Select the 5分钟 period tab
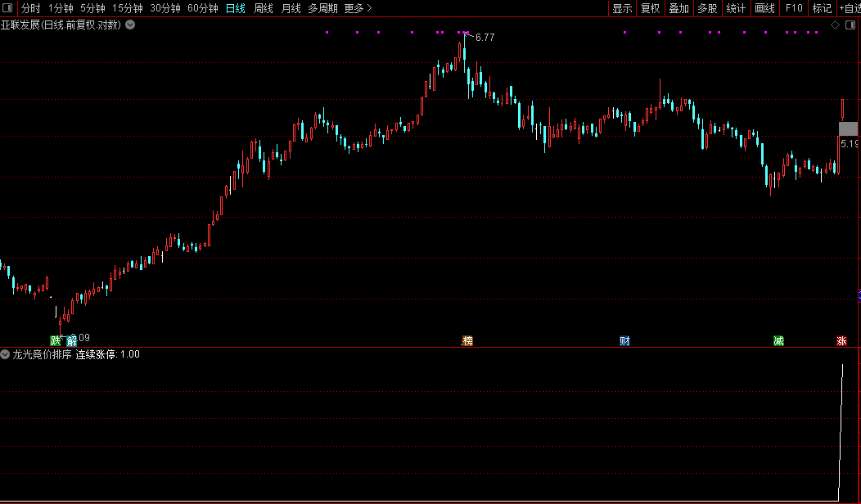 pyautogui.click(x=92, y=8)
